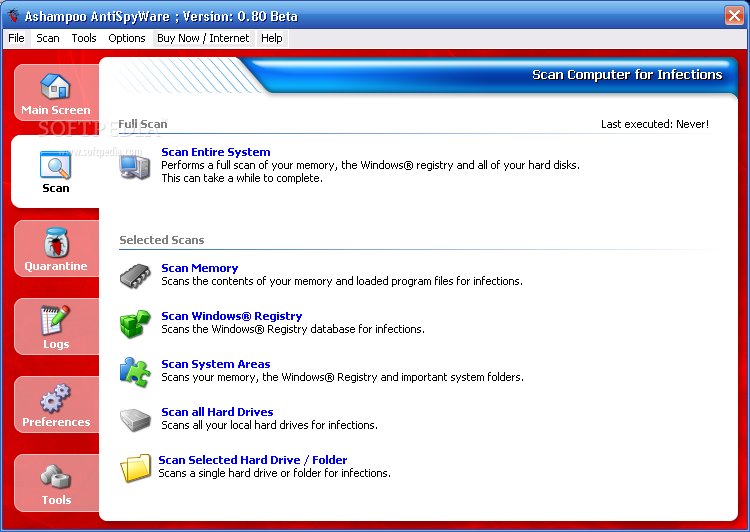This screenshot has height=532, width=750.
Task: Click the hard drive icon for Scan all Hard Drives
Action: [135, 420]
